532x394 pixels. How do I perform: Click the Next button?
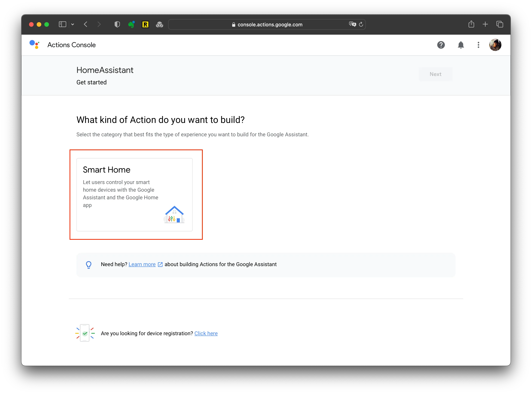click(435, 74)
